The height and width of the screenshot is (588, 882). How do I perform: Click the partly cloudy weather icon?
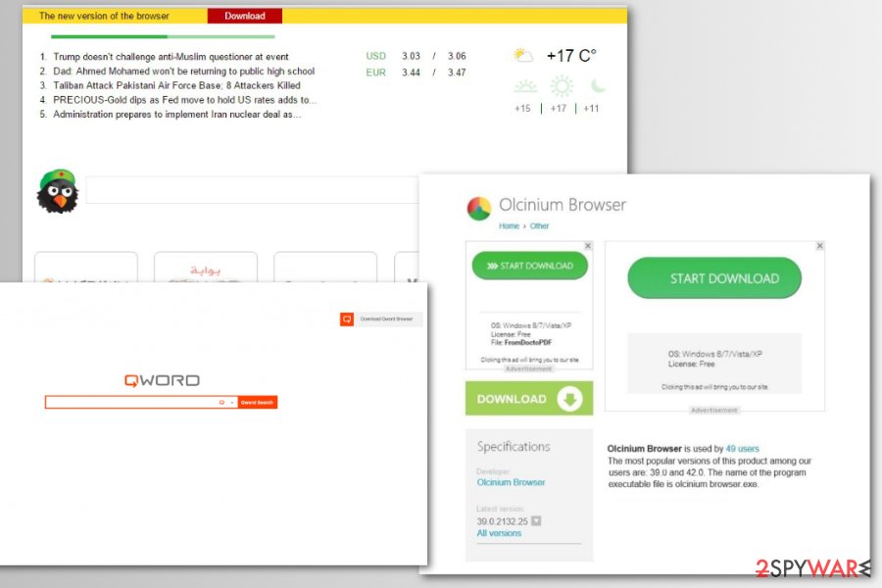click(x=523, y=55)
